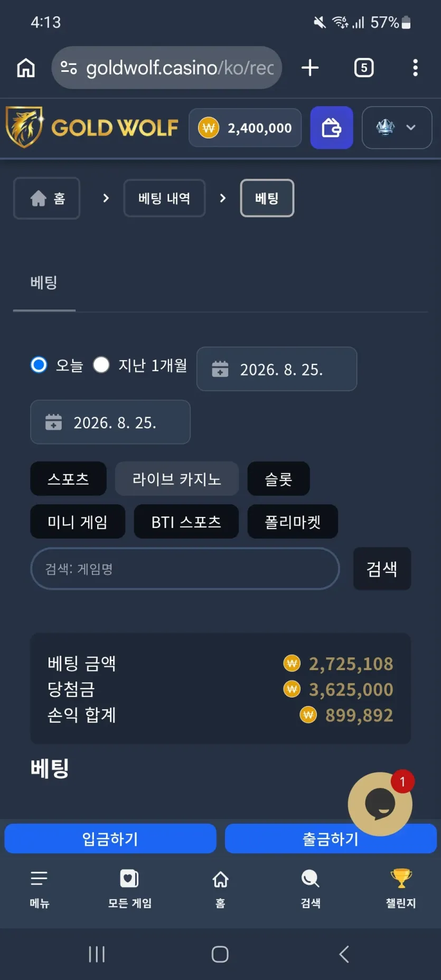Open the browser three-dot menu

click(x=415, y=68)
